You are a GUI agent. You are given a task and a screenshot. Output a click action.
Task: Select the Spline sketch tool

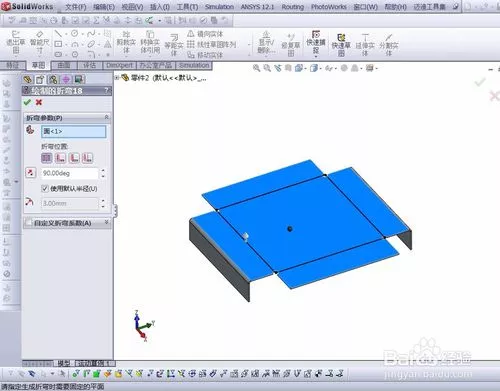click(91, 33)
